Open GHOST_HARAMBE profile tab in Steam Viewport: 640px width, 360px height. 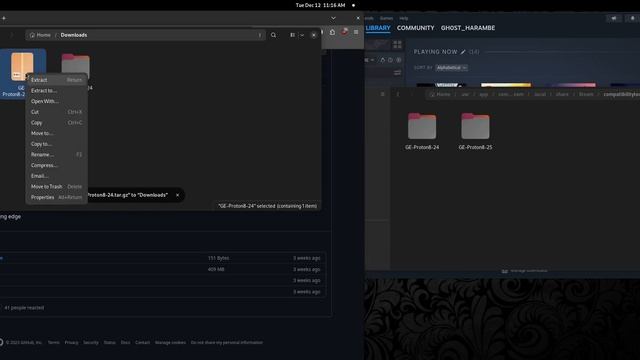click(x=468, y=28)
